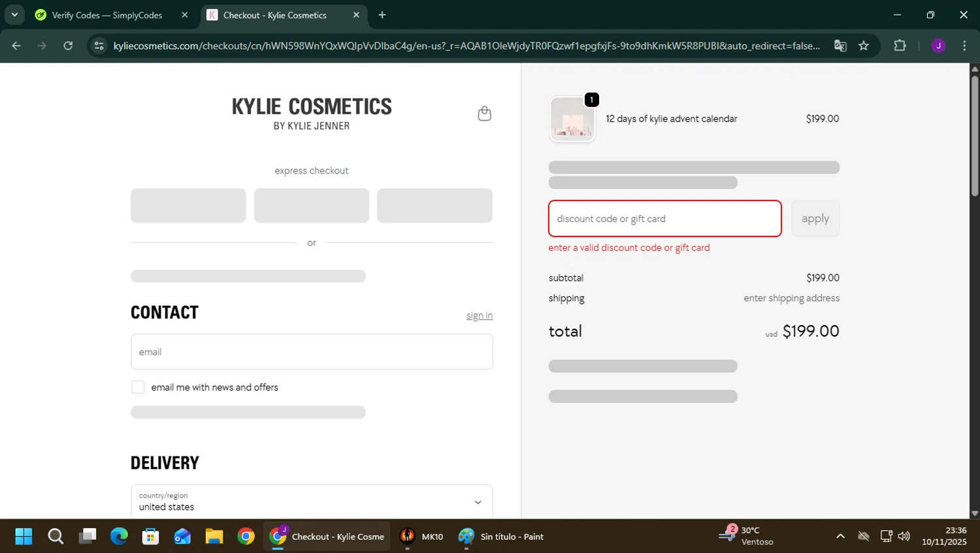Click the advent calendar product thumbnail
The image size is (980, 553).
pyautogui.click(x=572, y=119)
